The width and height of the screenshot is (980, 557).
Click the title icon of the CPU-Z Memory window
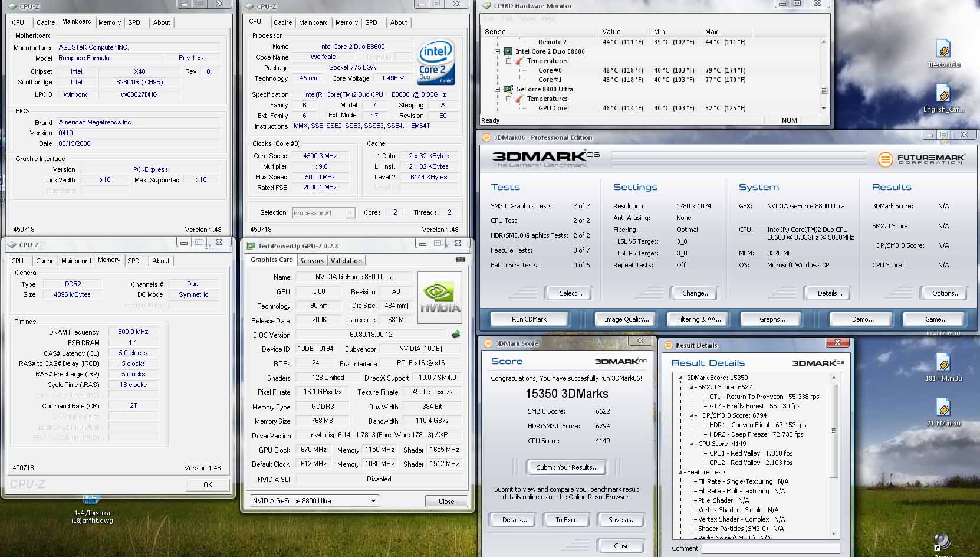[12, 244]
